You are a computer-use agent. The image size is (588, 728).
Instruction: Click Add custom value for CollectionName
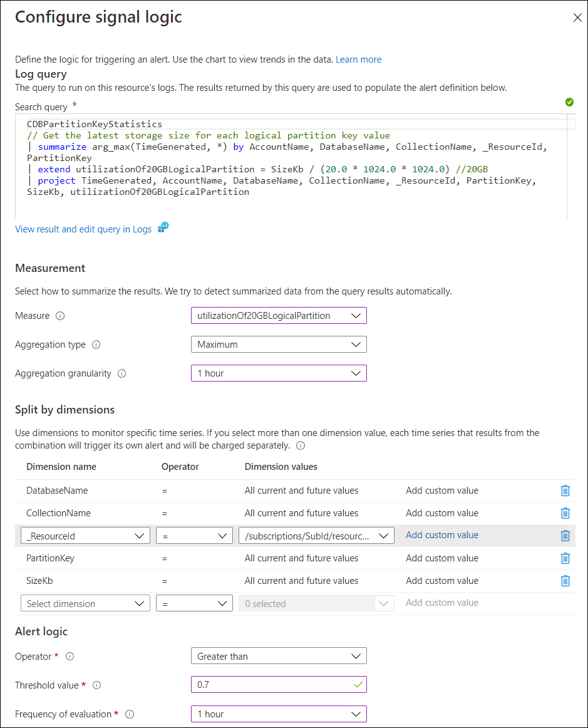point(441,513)
